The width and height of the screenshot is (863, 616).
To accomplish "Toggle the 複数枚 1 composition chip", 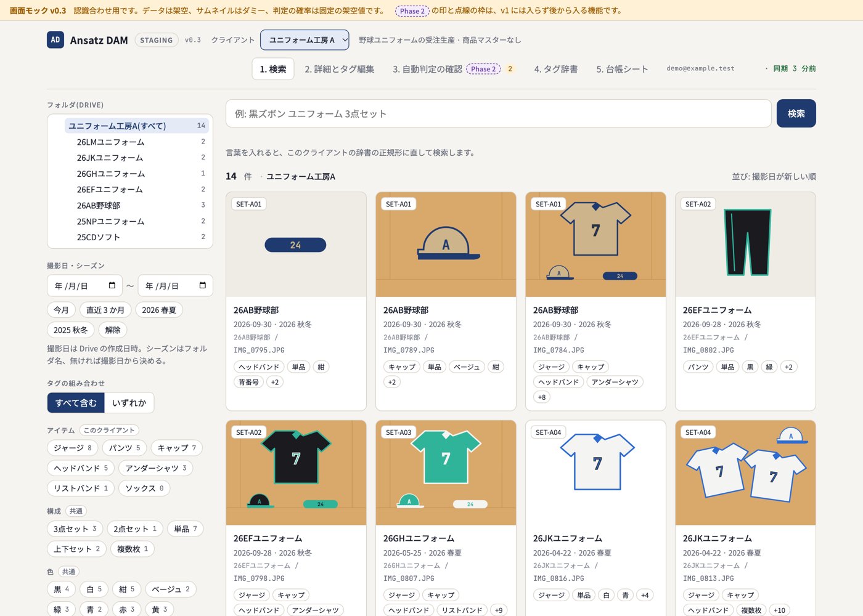I will 133,549.
